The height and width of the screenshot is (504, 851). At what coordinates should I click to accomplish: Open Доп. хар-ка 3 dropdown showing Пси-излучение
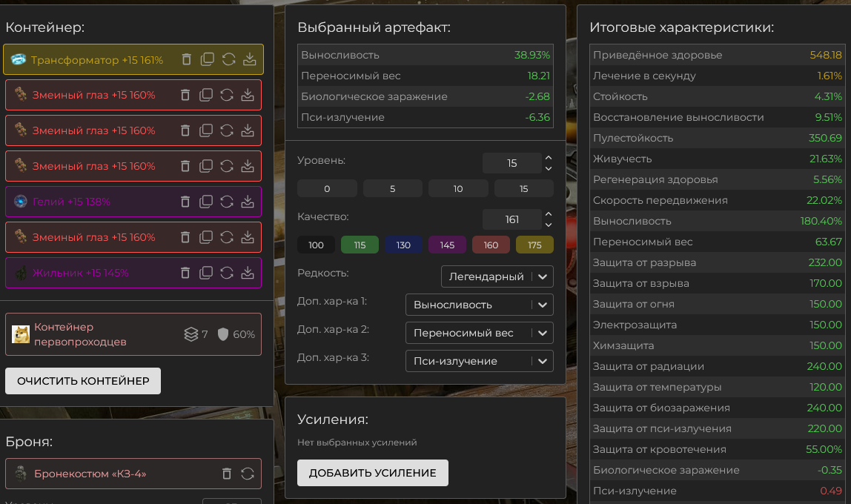click(x=479, y=361)
